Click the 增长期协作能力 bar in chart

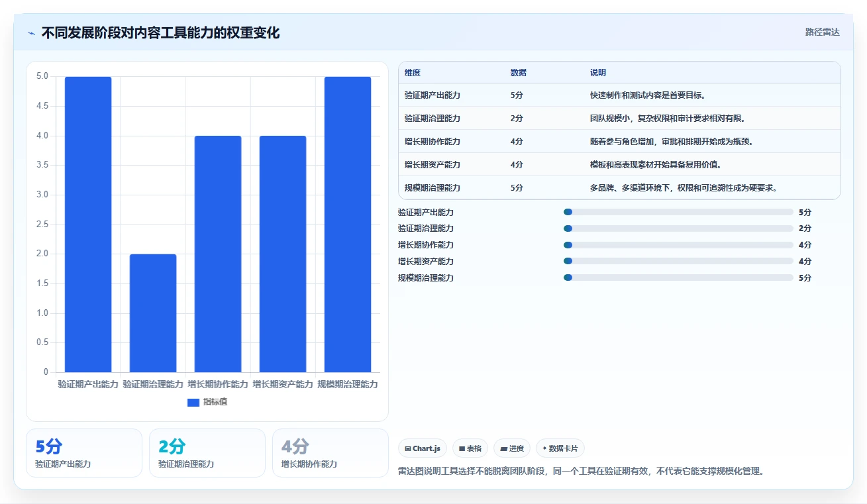[x=218, y=254]
